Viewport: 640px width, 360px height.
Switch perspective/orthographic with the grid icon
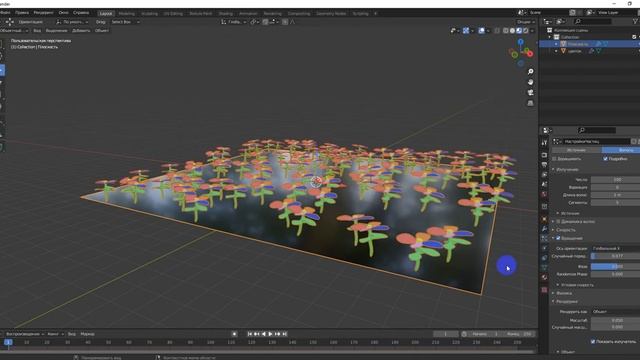click(x=530, y=103)
